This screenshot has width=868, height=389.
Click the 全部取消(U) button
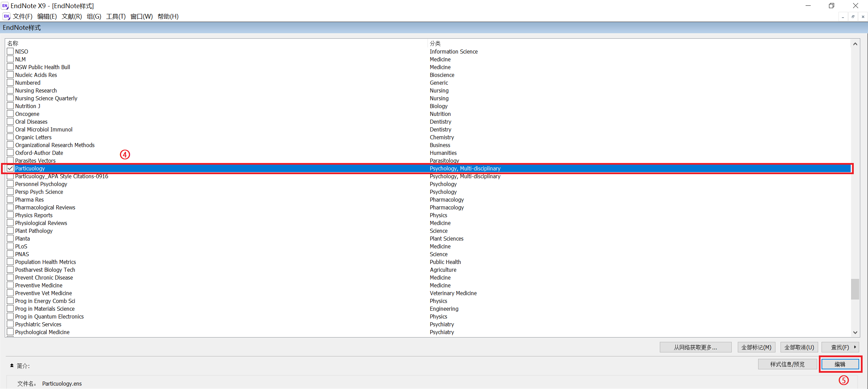pos(799,347)
